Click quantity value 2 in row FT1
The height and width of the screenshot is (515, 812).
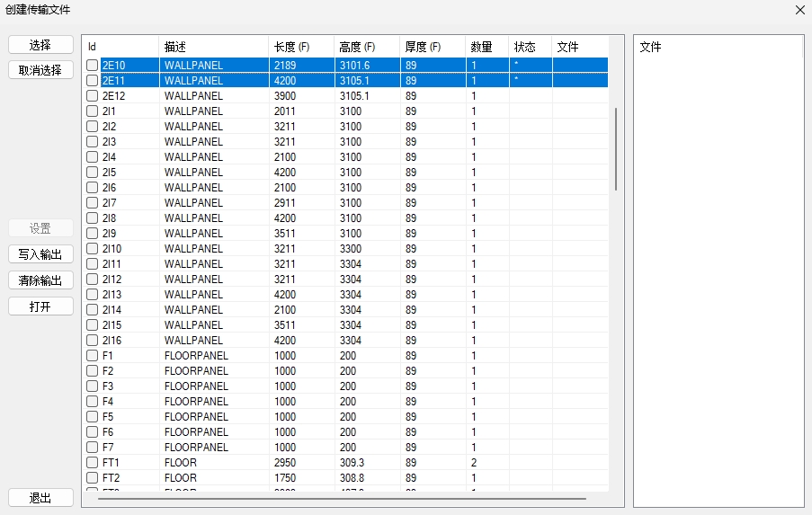click(x=474, y=462)
